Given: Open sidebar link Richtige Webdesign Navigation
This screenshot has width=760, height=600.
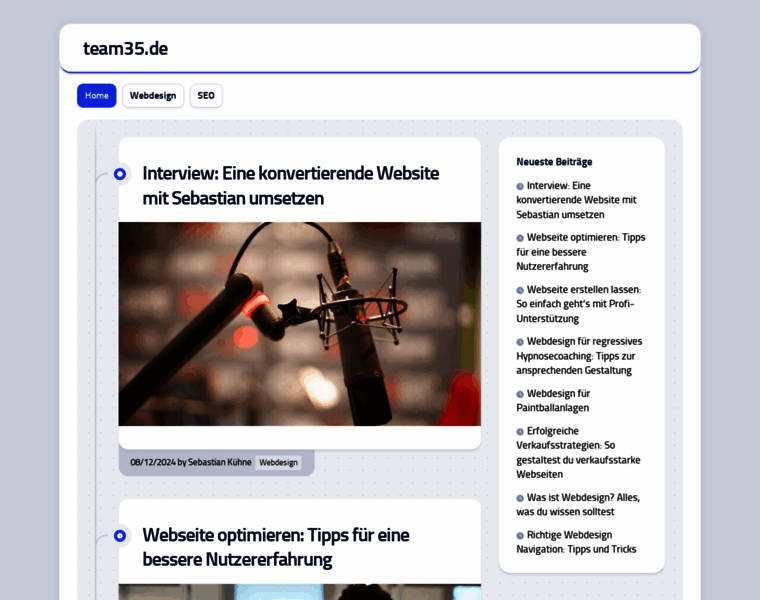Looking at the screenshot, I should (576, 542).
